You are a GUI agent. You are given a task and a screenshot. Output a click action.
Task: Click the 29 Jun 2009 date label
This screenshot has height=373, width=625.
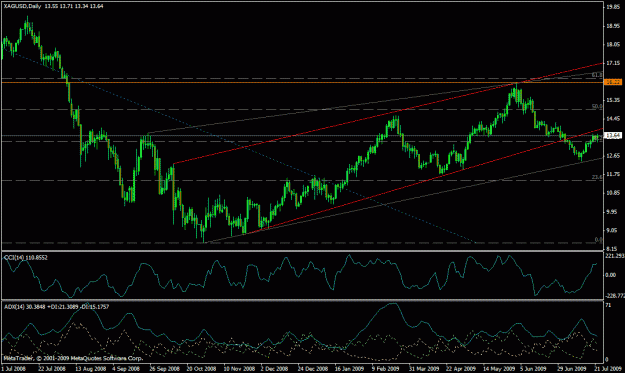(x=572, y=369)
